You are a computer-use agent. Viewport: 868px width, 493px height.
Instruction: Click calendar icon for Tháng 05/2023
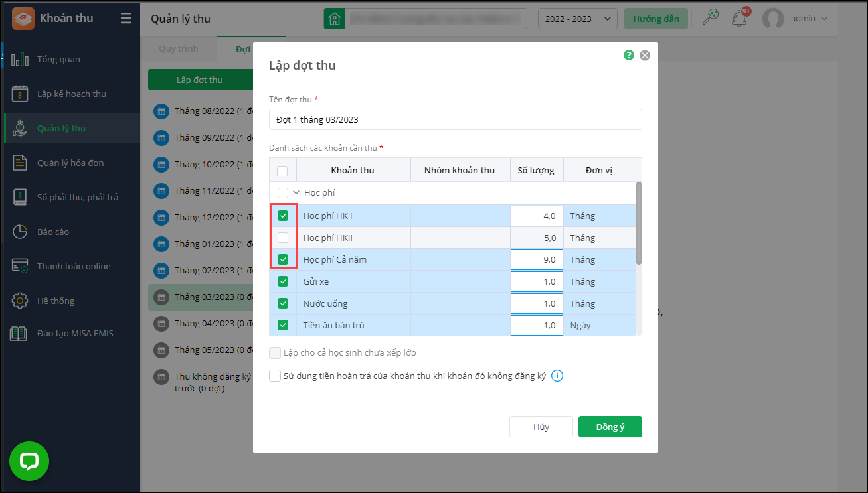pos(161,350)
